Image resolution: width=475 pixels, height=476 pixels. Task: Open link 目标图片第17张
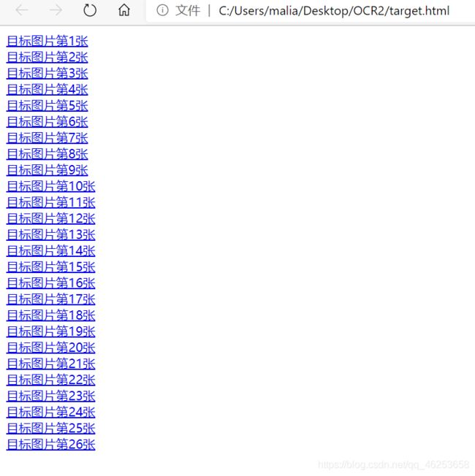point(50,299)
